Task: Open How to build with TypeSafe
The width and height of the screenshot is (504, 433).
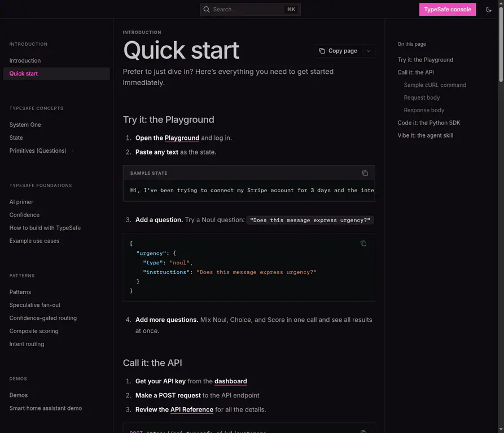Action: click(x=45, y=228)
